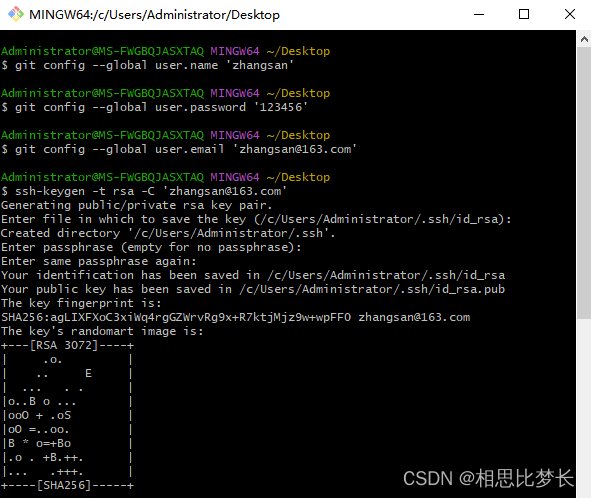591x498 pixels.
Task: Close the MINGW64 terminal window
Action: [x=570, y=14]
